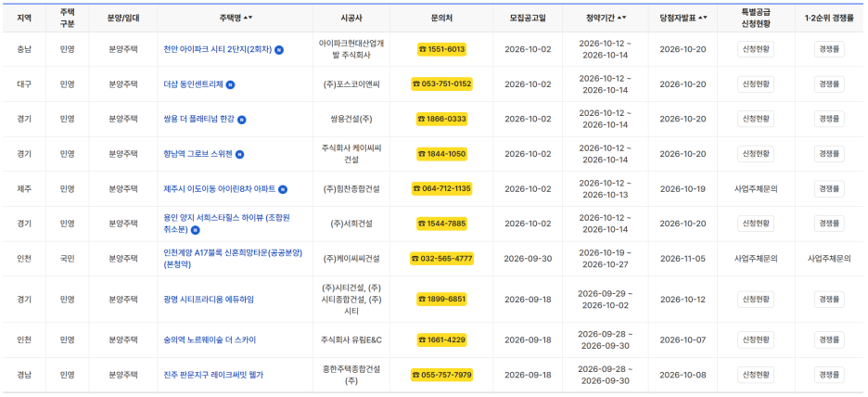
Task: Click the N badge beside 용인 양지 서희스타힐스
Action: coord(196,230)
